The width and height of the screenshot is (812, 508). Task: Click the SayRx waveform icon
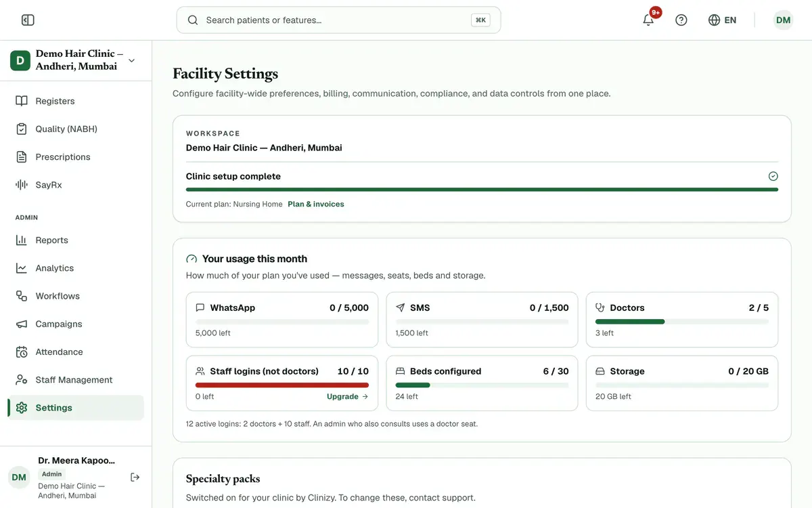22,184
